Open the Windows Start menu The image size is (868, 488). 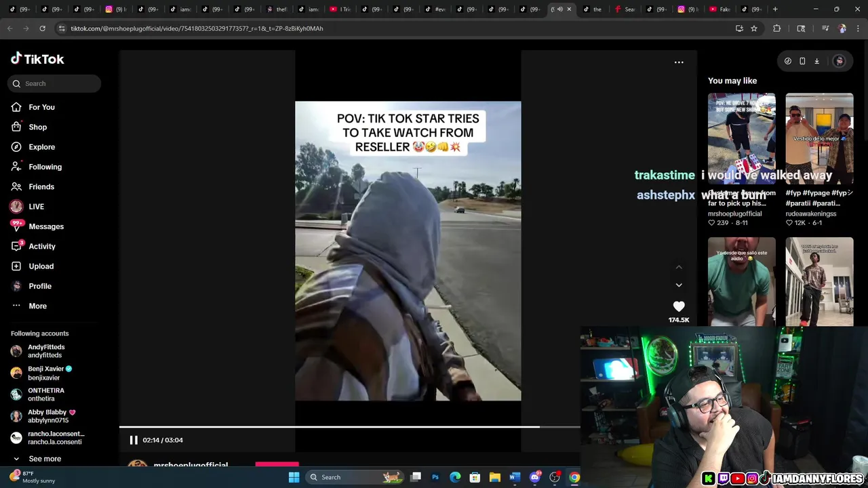click(x=294, y=477)
